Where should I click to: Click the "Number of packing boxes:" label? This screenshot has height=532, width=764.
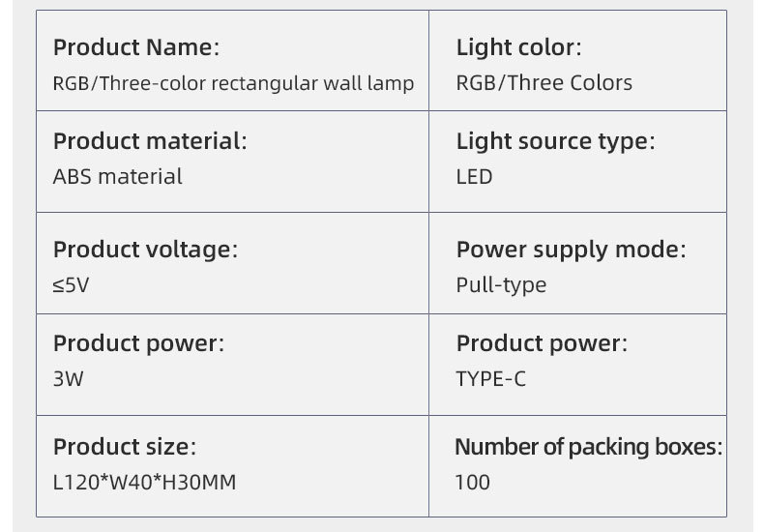click(x=588, y=447)
